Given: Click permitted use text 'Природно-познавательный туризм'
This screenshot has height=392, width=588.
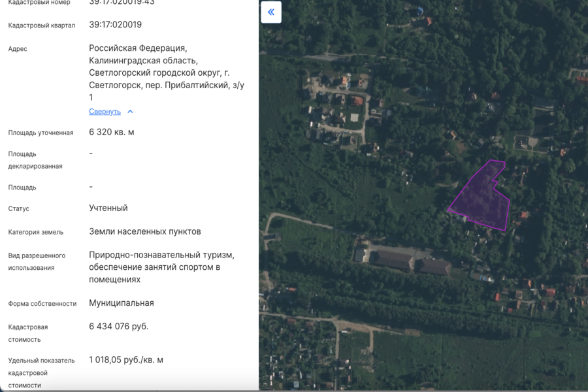Looking at the screenshot, I should pos(161,255).
